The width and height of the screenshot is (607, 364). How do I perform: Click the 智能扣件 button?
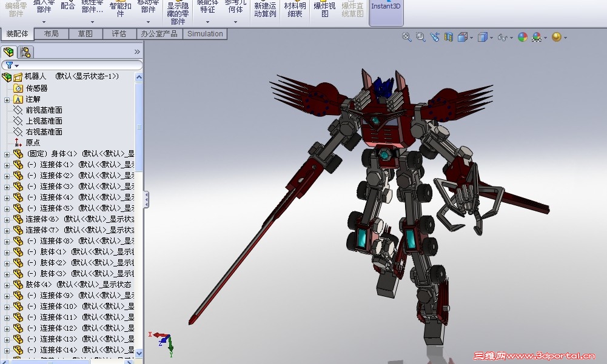coord(121,9)
